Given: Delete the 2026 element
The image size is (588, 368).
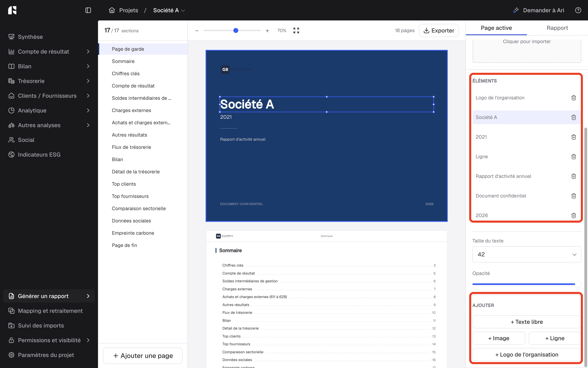Looking at the screenshot, I should (x=574, y=215).
